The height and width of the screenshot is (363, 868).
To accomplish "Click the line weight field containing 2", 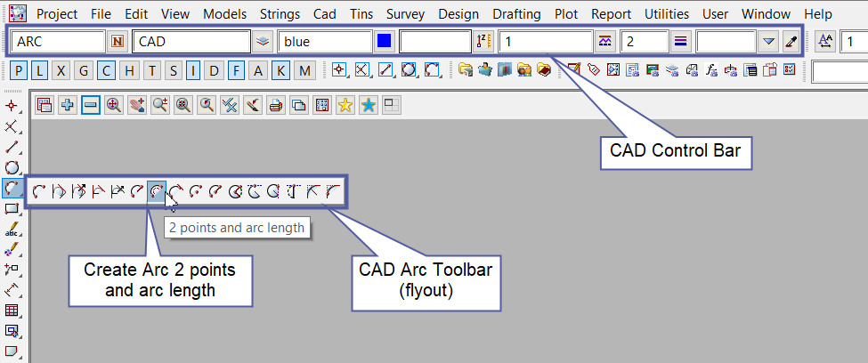I will tap(645, 42).
